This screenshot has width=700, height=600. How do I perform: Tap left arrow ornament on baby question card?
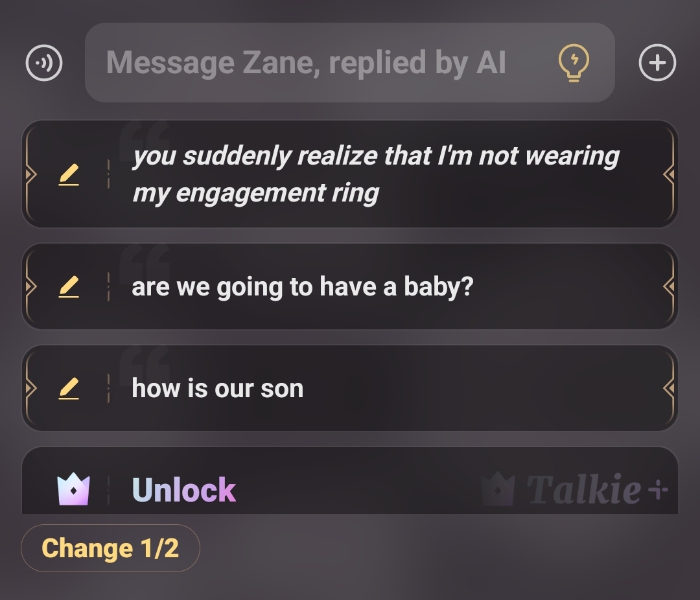(29, 286)
